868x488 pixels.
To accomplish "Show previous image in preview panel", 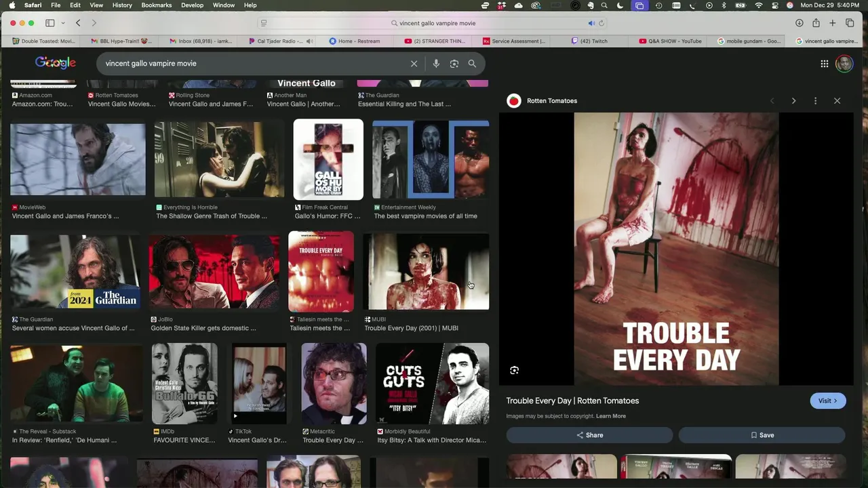I will click(x=772, y=101).
